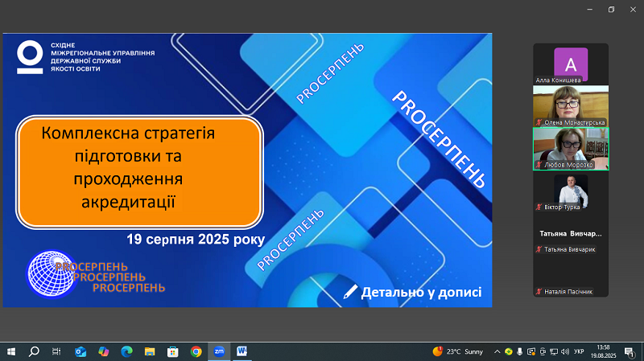Image resolution: width=644 pixels, height=361 pixels.
Task: Launch Outlook from the taskbar
Action: tap(80, 351)
